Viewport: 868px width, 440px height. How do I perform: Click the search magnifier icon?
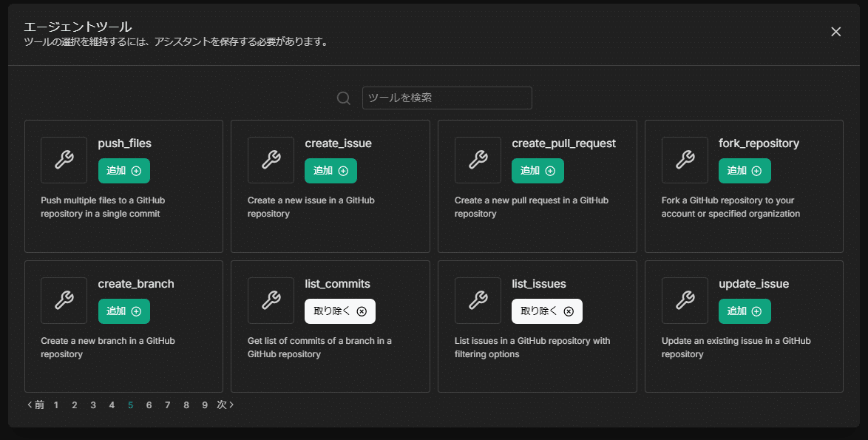[x=342, y=98]
